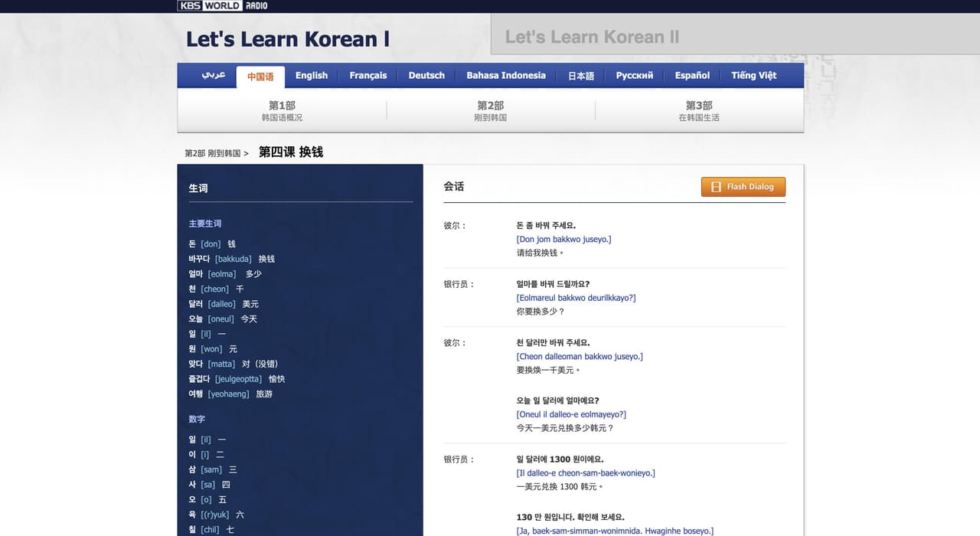Click the 여행 [yeohaeng] 旅游 vocabulary word
The image size is (980, 536).
point(231,394)
